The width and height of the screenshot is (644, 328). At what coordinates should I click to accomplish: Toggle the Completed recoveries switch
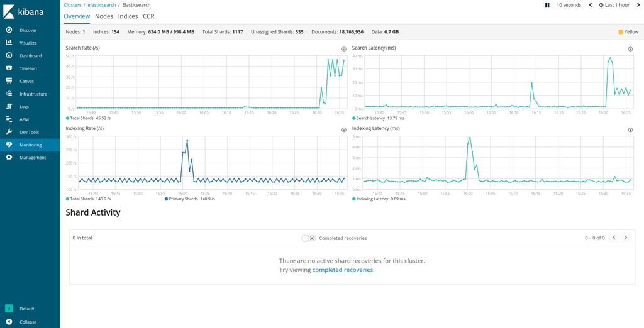click(308, 238)
